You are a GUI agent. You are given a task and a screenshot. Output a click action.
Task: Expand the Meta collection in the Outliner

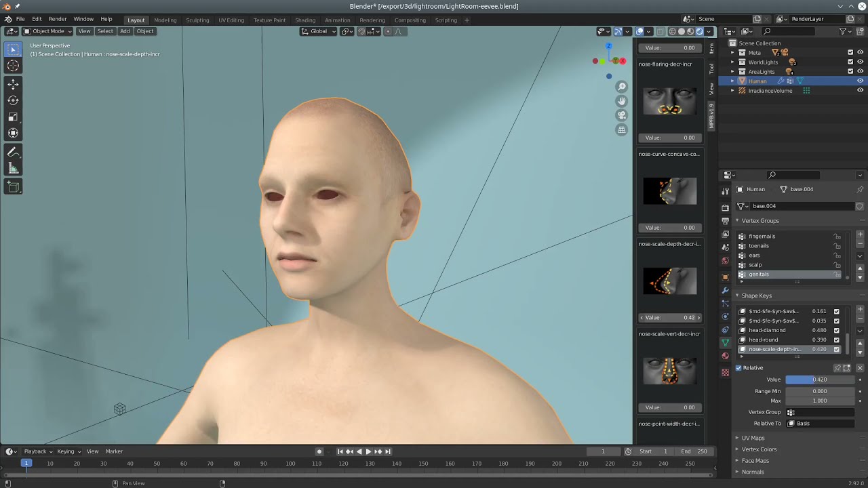pyautogui.click(x=731, y=52)
